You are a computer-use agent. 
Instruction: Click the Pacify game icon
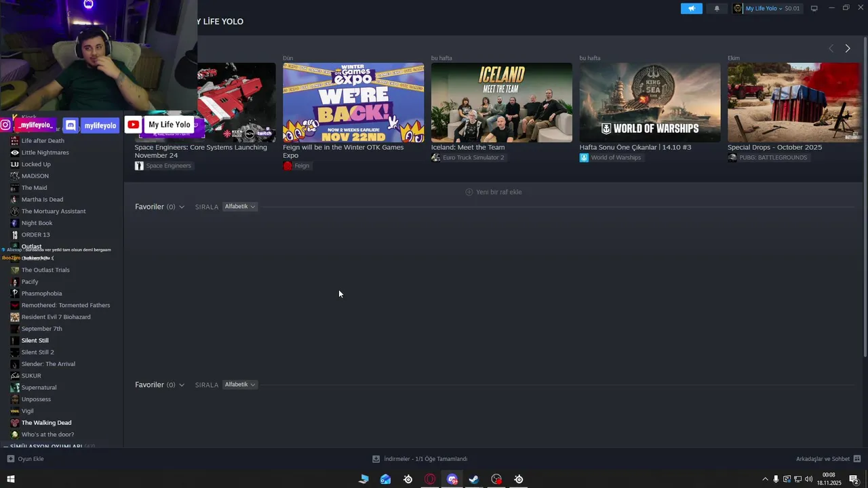point(15,282)
